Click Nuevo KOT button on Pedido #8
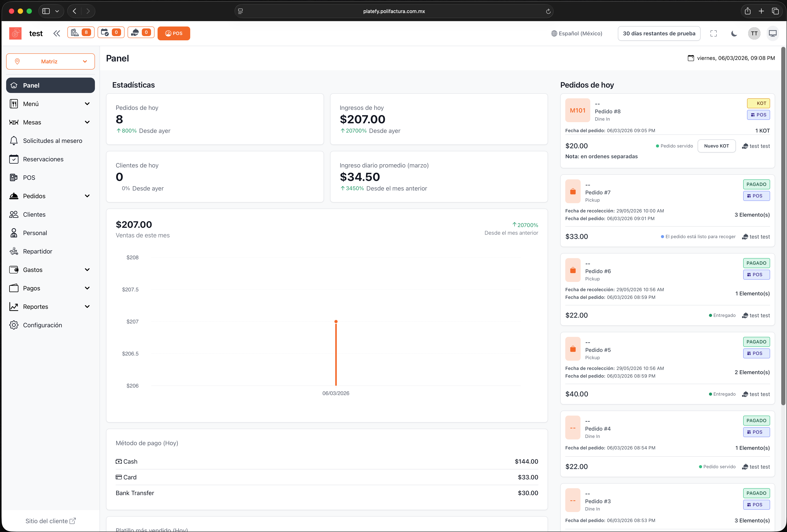Screen dimensions: 787x532 716,146
